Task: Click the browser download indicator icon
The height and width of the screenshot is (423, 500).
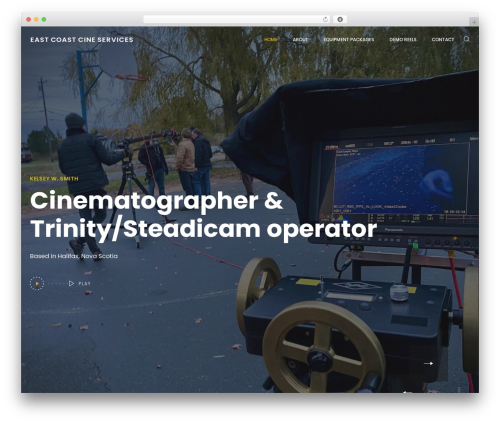Action: tap(340, 20)
